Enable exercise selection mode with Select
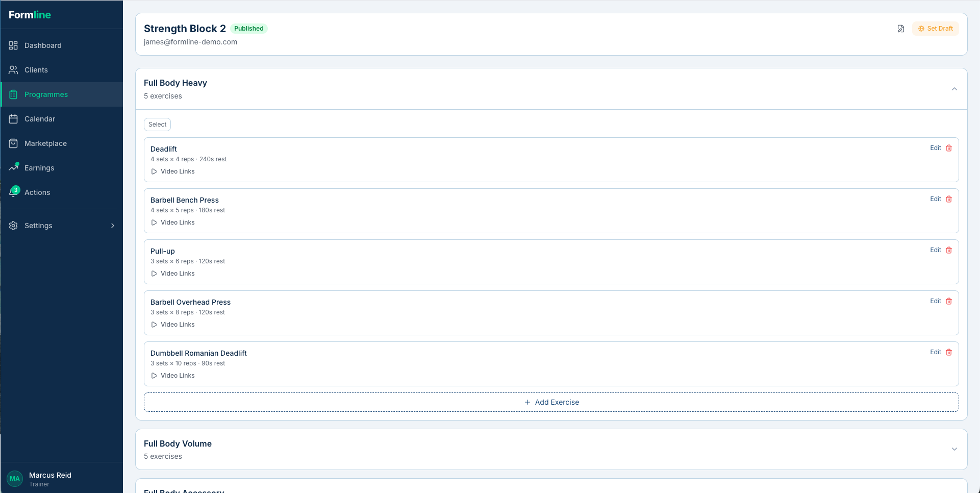Image resolution: width=980 pixels, height=493 pixels. pos(157,125)
